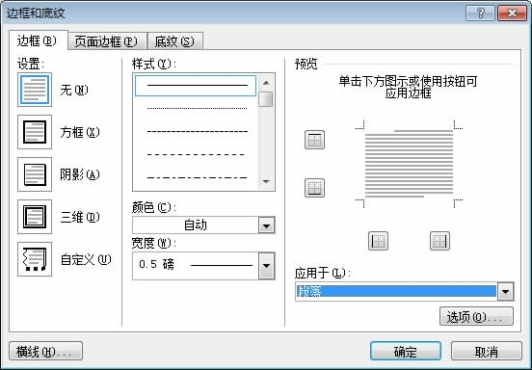Select the short-dash line style
The height and width of the screenshot is (370, 532).
click(197, 131)
